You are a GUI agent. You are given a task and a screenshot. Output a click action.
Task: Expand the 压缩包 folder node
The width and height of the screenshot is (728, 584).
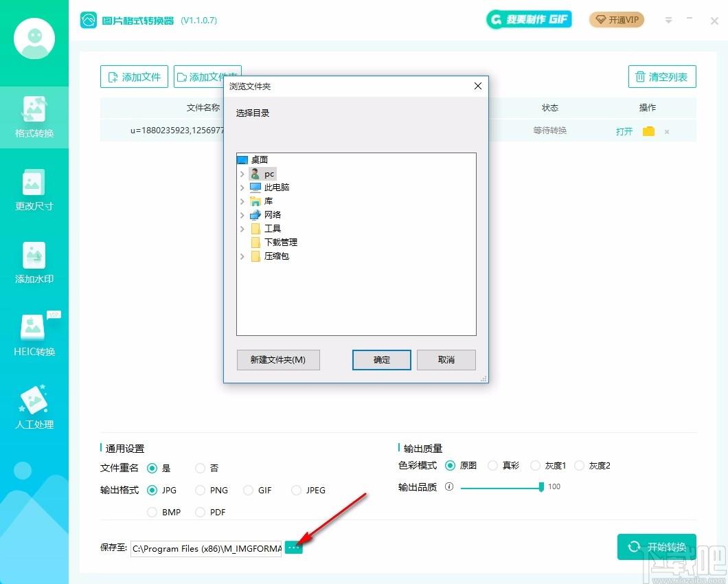242,256
